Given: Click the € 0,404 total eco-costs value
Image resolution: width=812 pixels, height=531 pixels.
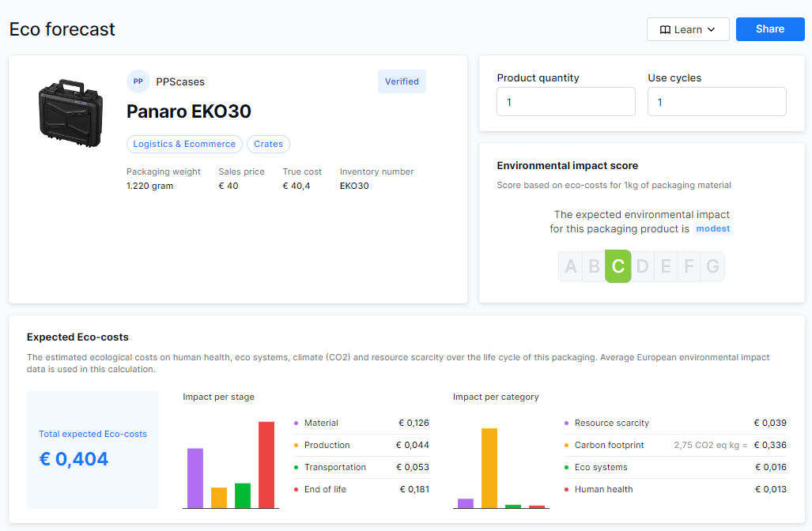Looking at the screenshot, I should pyautogui.click(x=74, y=459).
